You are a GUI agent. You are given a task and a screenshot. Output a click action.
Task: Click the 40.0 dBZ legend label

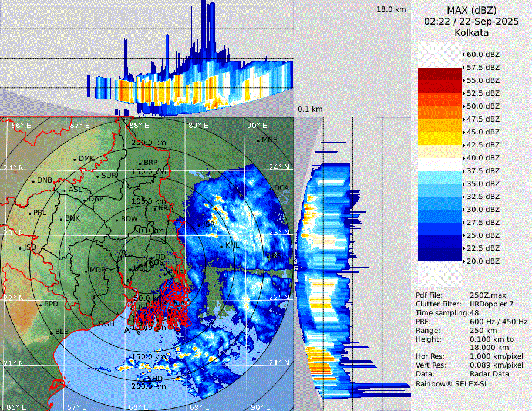pos(483,158)
